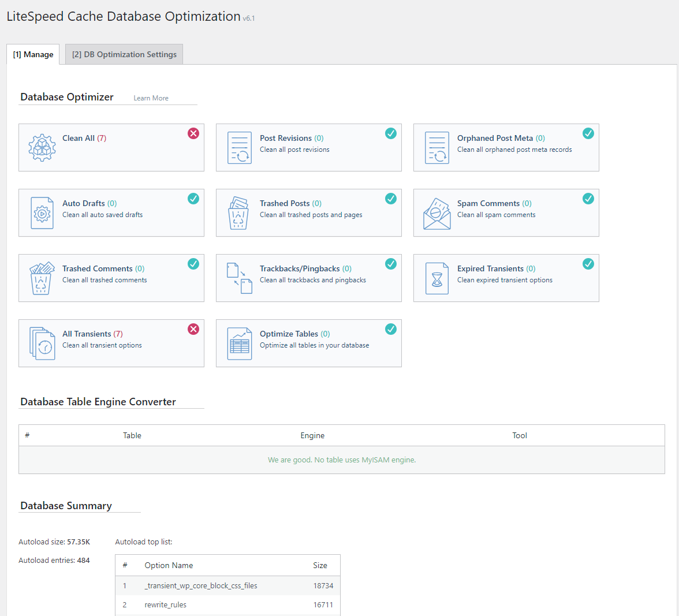Click the green check on Spam Comments

(588, 199)
